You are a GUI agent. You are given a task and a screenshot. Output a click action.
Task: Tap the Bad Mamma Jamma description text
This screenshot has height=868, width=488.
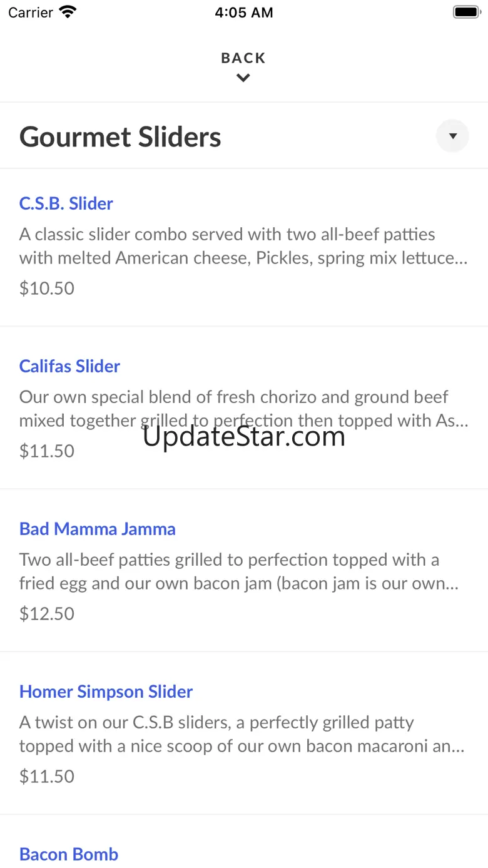pyautogui.click(x=240, y=571)
